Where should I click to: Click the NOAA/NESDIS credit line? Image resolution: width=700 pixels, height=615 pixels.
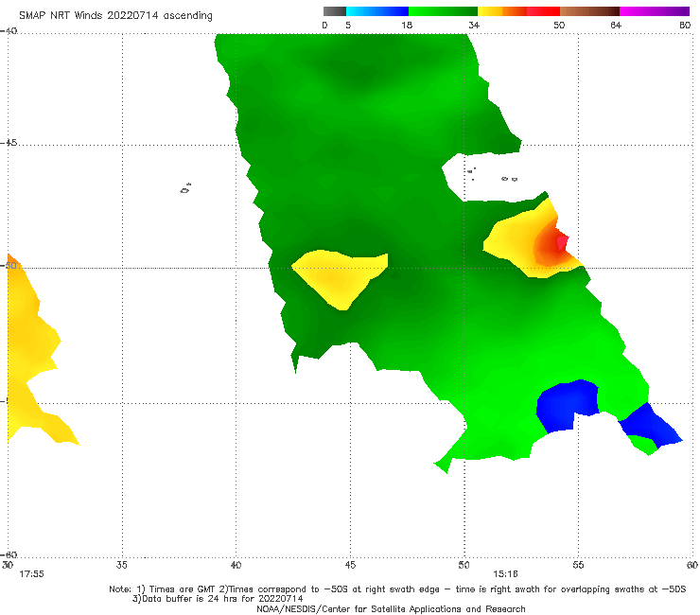[x=391, y=608]
